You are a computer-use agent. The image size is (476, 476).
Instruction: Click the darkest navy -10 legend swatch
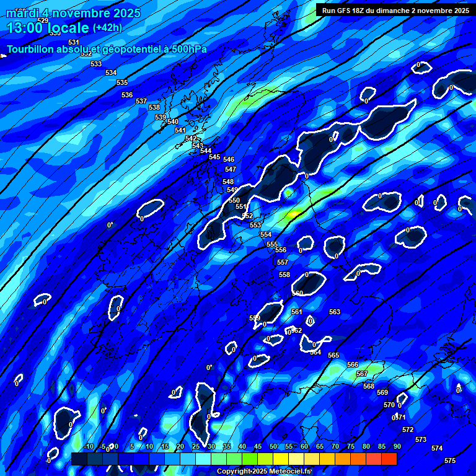[x=79, y=459]
